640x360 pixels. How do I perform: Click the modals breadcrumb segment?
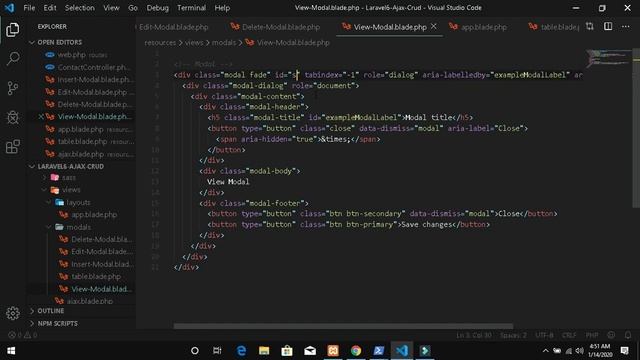(224, 42)
